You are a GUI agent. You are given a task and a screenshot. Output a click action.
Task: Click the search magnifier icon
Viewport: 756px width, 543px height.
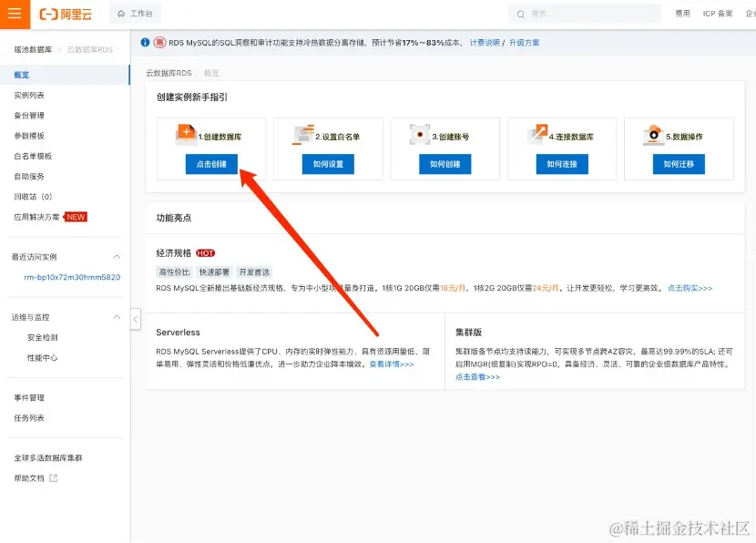(x=521, y=14)
